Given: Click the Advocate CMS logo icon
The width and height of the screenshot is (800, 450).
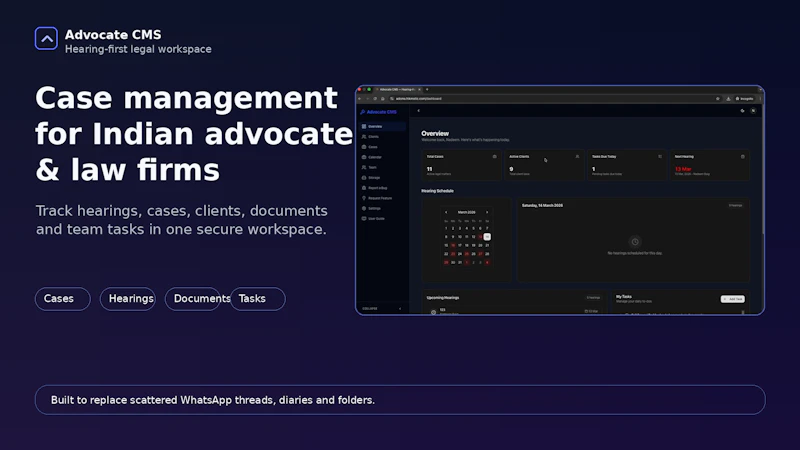Looking at the screenshot, I should click(x=46, y=39).
